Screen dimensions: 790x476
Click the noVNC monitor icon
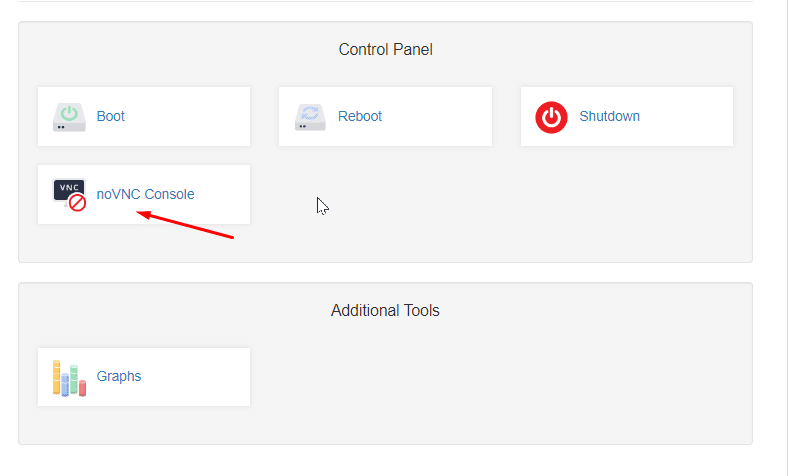(x=67, y=189)
